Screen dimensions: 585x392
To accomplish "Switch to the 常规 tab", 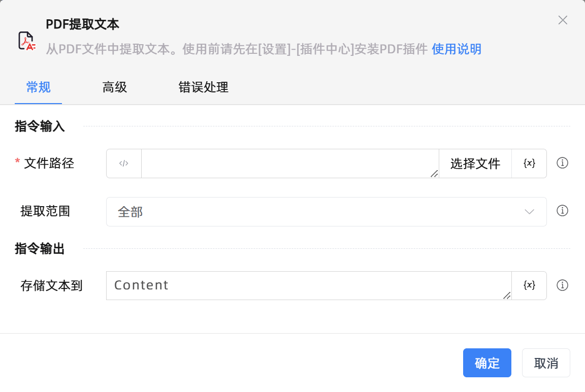I will [x=39, y=87].
